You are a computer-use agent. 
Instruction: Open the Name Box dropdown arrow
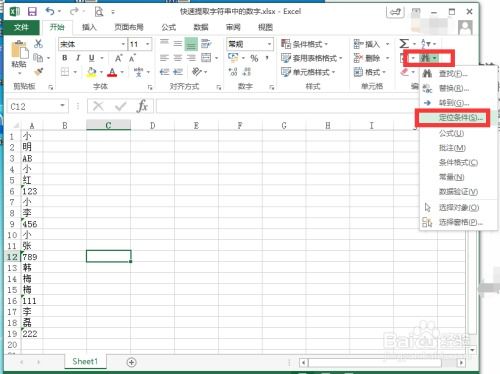[62, 106]
